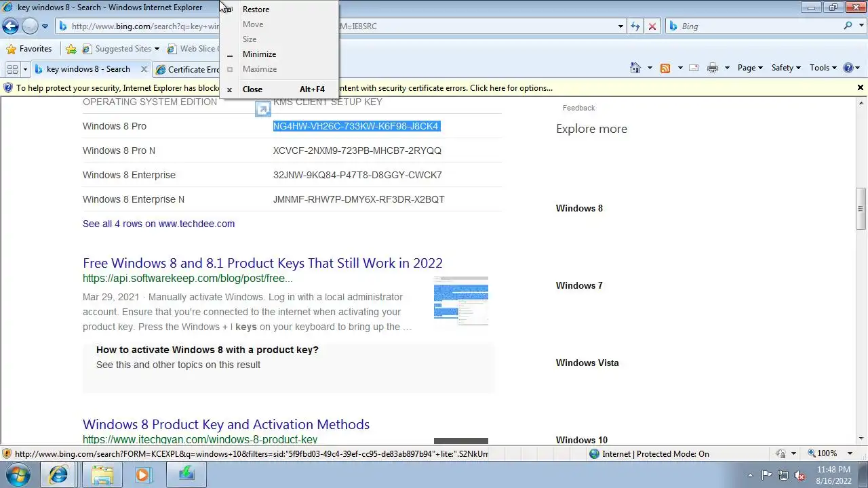Image resolution: width=868 pixels, height=488 pixels.
Task: Click the red X stop loading icon
Action: tap(652, 26)
